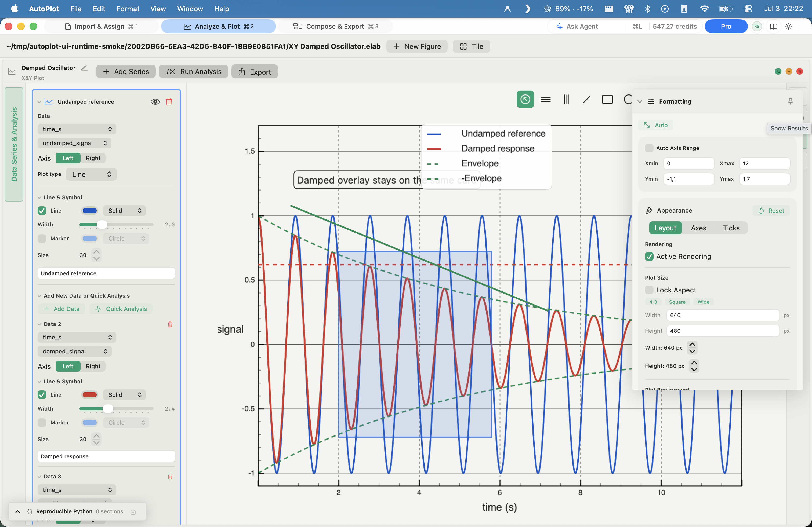The height and width of the screenshot is (527, 812).
Task: Open the Format menu
Action: coord(128,9)
